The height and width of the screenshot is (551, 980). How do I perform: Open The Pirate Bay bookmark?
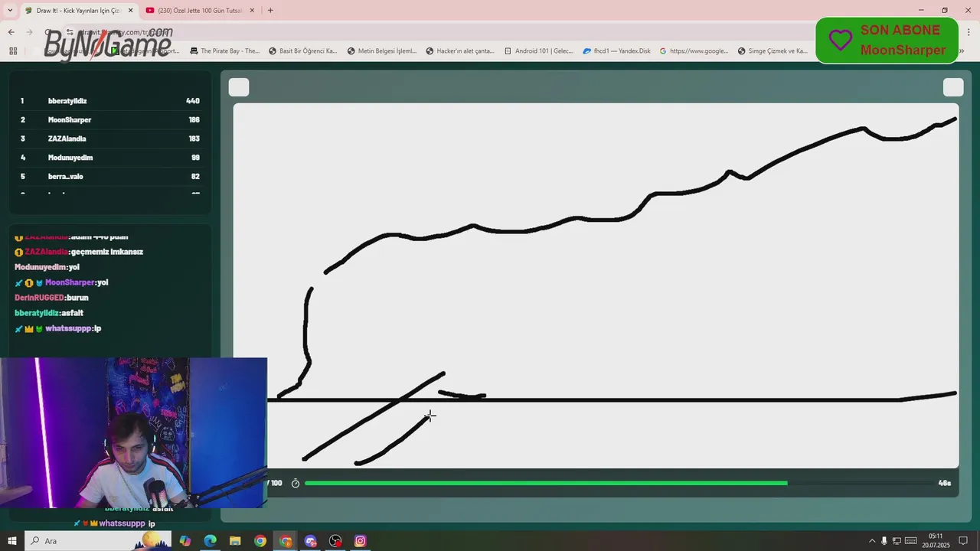(224, 51)
